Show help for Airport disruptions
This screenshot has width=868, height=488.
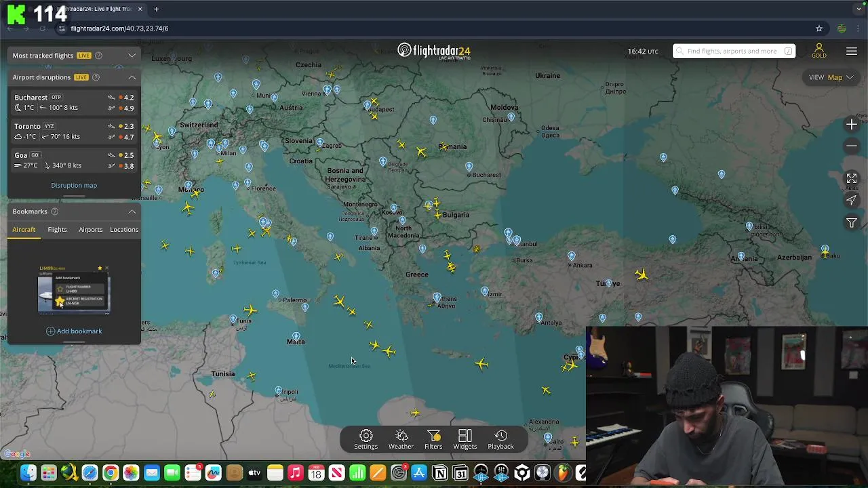(x=96, y=77)
